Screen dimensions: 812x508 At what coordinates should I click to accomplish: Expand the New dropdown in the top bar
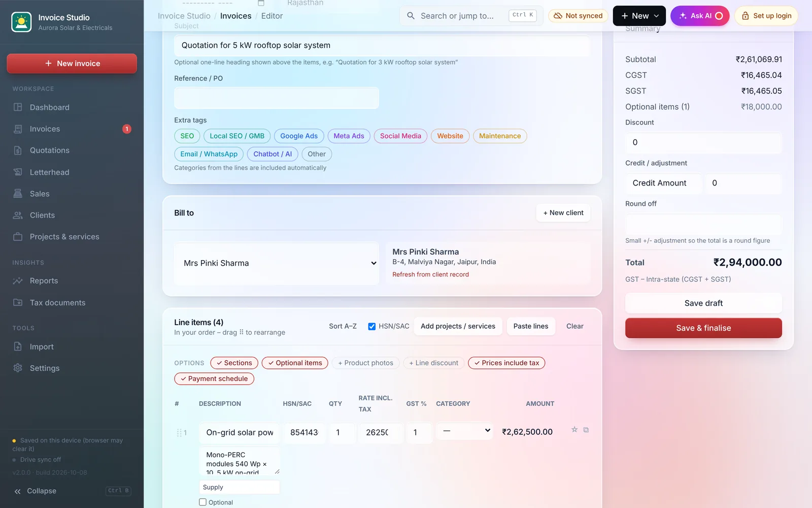point(639,16)
